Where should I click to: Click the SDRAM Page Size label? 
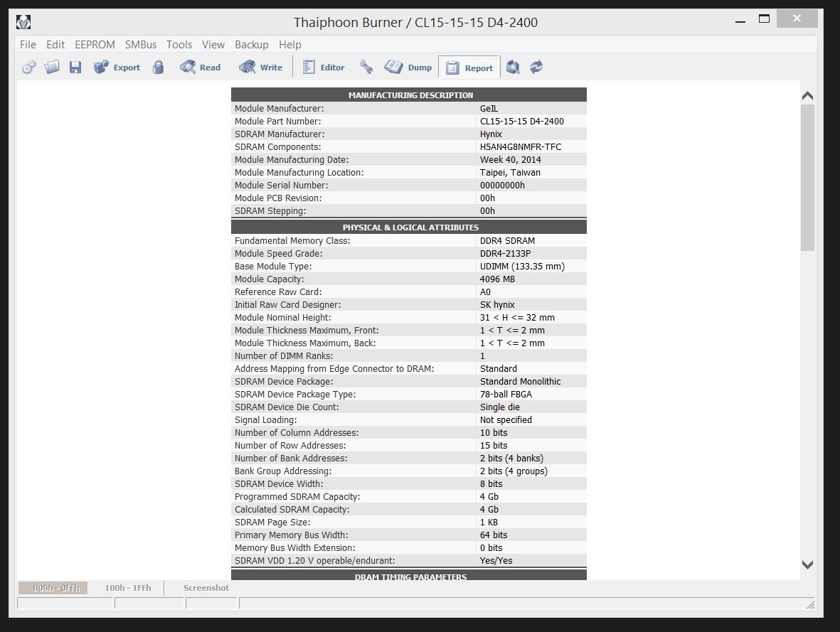(272, 523)
